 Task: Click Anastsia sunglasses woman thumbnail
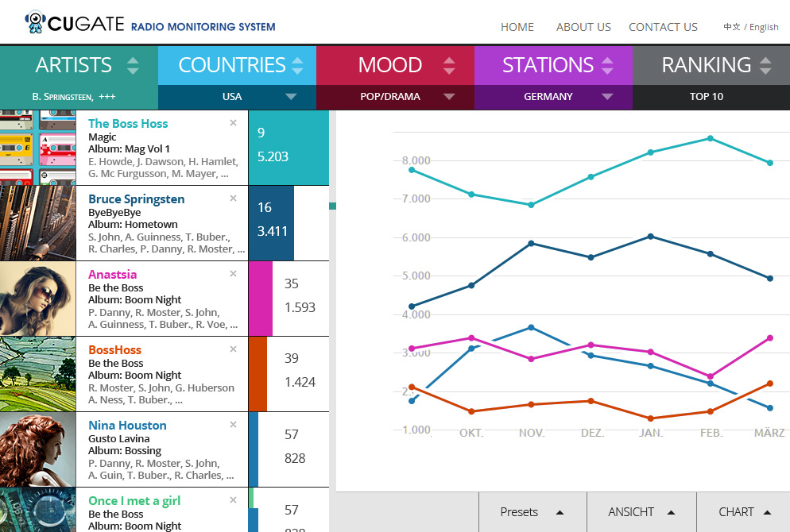tap(38, 299)
